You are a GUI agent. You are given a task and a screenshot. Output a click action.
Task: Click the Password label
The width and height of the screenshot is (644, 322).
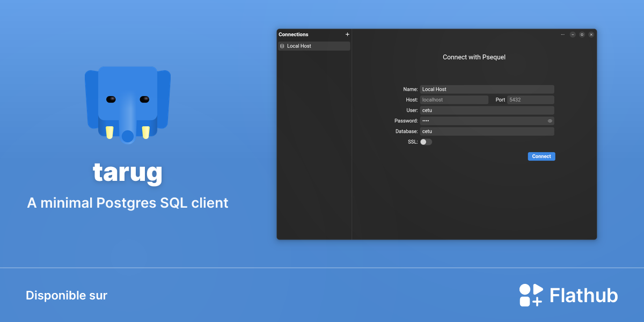pyautogui.click(x=406, y=121)
